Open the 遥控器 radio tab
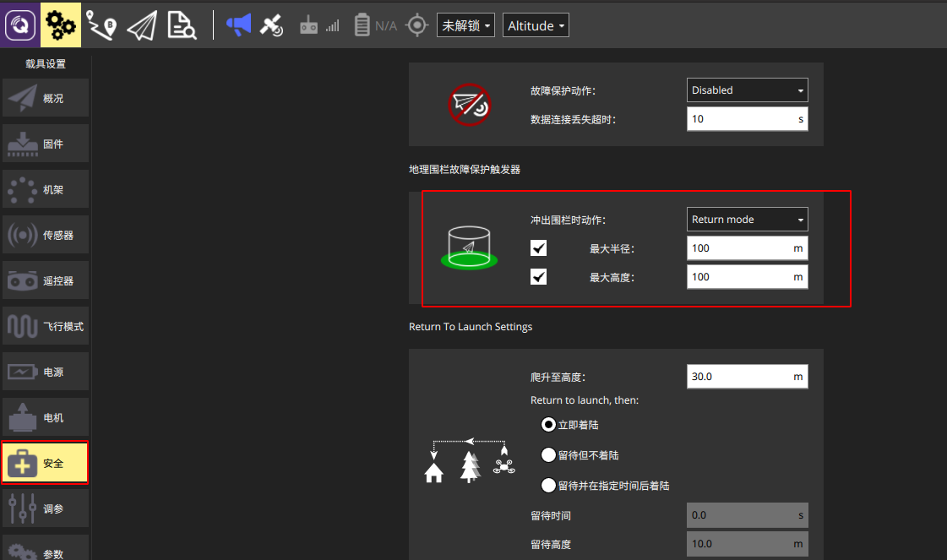This screenshot has width=947, height=560. click(46, 280)
